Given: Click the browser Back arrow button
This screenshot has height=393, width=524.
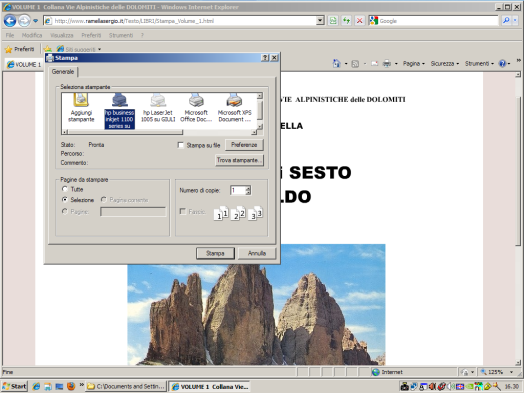Looking at the screenshot, I should coord(10,21).
